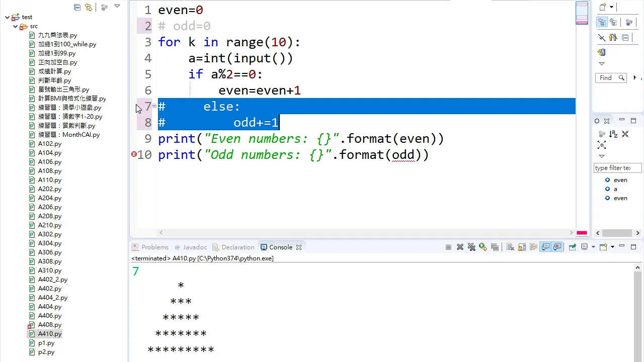Collapse the src folder node

15,26
